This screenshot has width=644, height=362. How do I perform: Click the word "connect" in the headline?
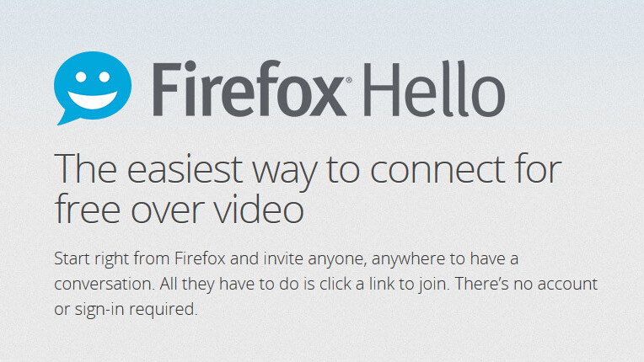coord(437,170)
